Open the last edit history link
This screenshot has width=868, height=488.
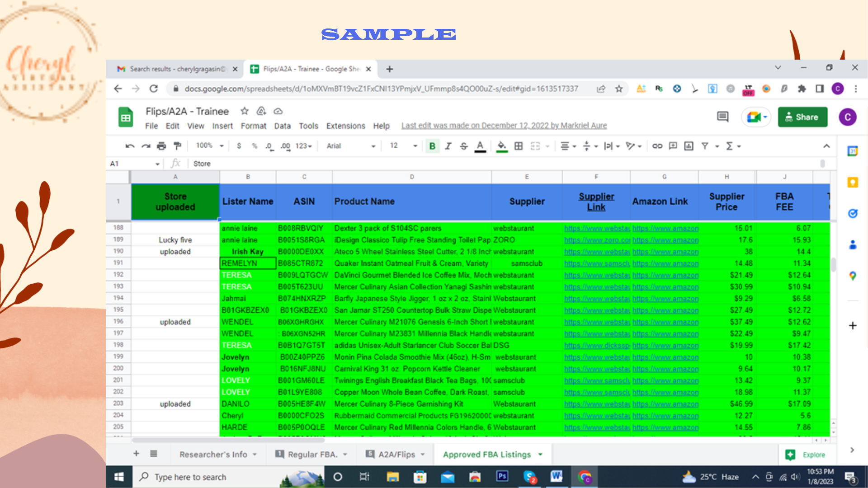tap(504, 126)
